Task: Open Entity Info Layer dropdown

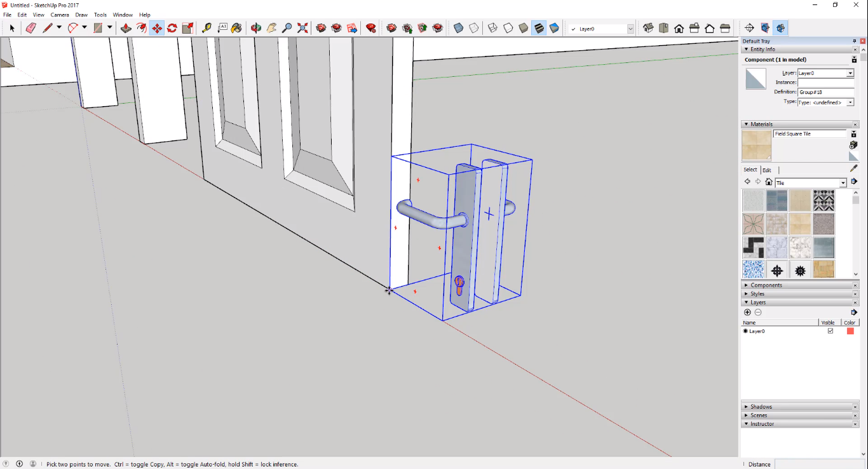Action: tap(850, 73)
